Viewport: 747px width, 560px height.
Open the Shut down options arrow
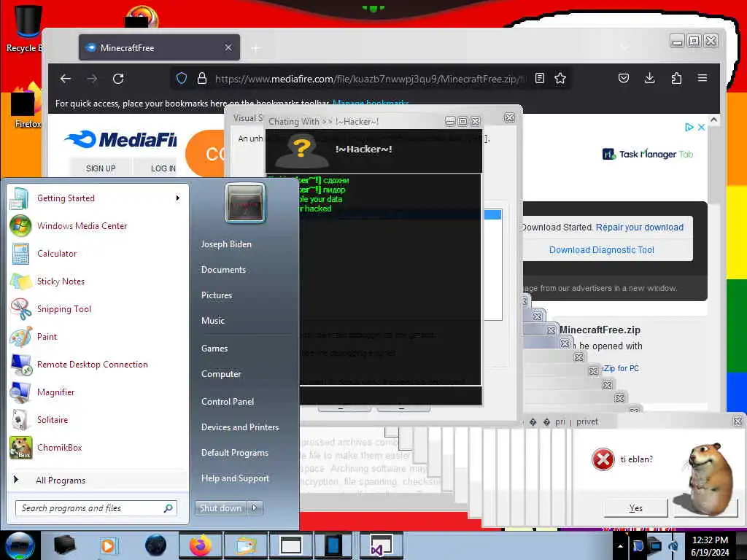[x=255, y=508]
